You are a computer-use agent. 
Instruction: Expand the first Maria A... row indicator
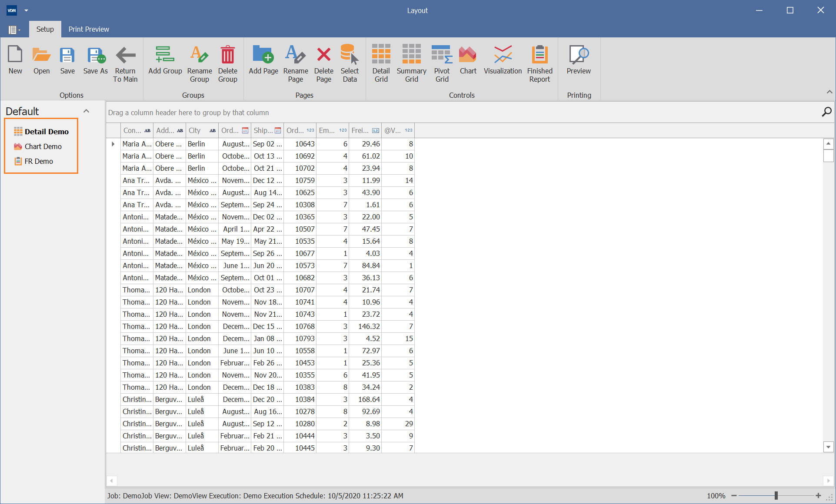113,144
